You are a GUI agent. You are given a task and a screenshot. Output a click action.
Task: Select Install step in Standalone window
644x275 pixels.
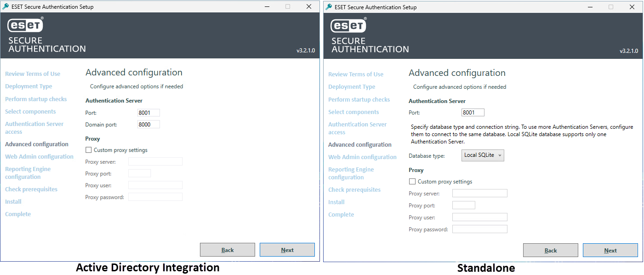click(x=336, y=202)
